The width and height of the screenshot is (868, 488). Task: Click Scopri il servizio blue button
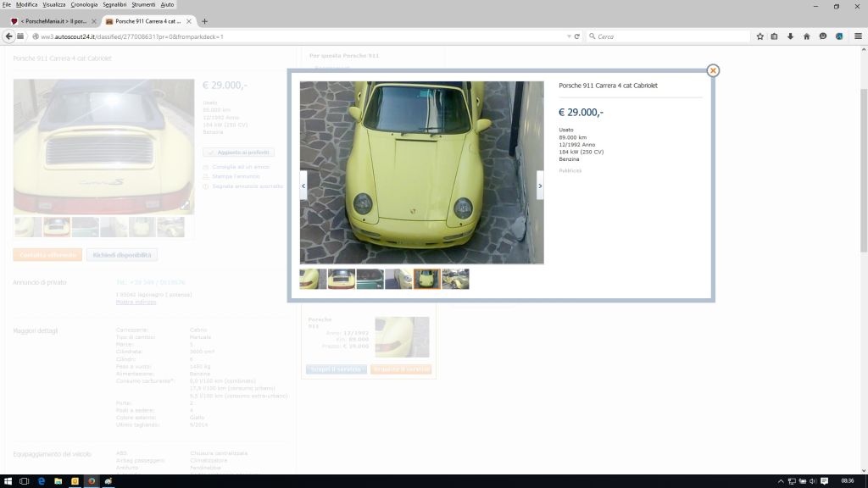(x=336, y=369)
